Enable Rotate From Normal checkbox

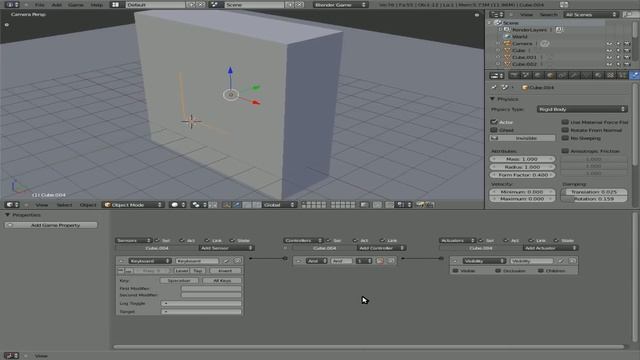[x=565, y=130]
